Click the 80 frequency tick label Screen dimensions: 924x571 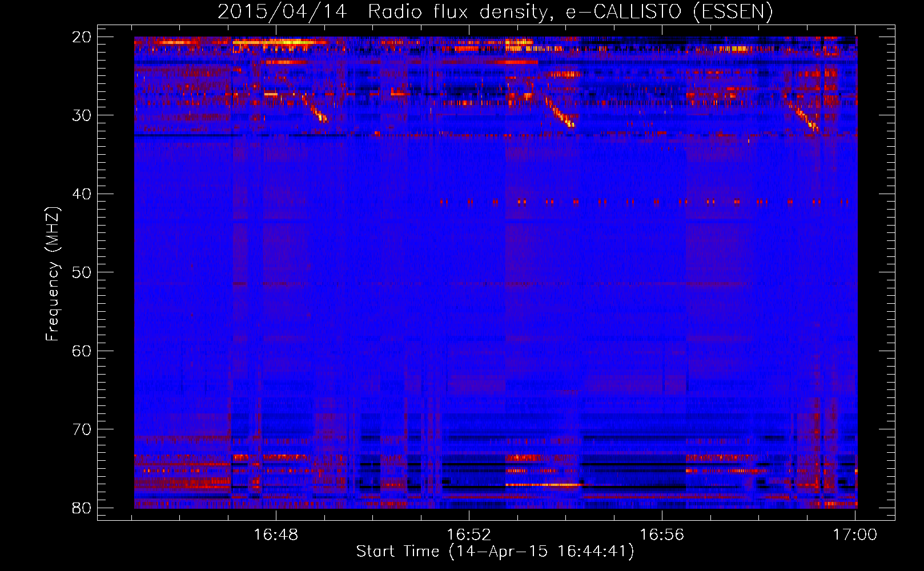82,508
